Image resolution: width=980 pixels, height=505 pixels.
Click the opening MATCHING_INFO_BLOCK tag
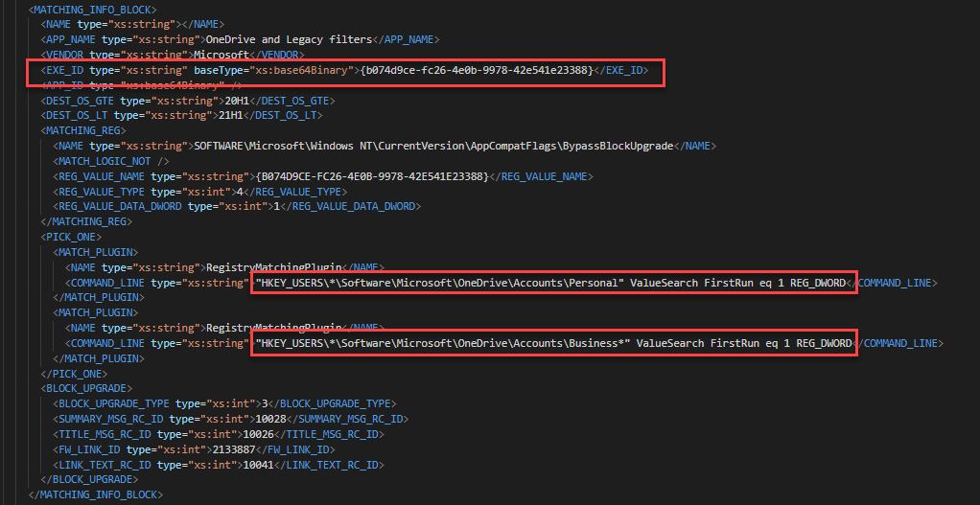[93, 9]
